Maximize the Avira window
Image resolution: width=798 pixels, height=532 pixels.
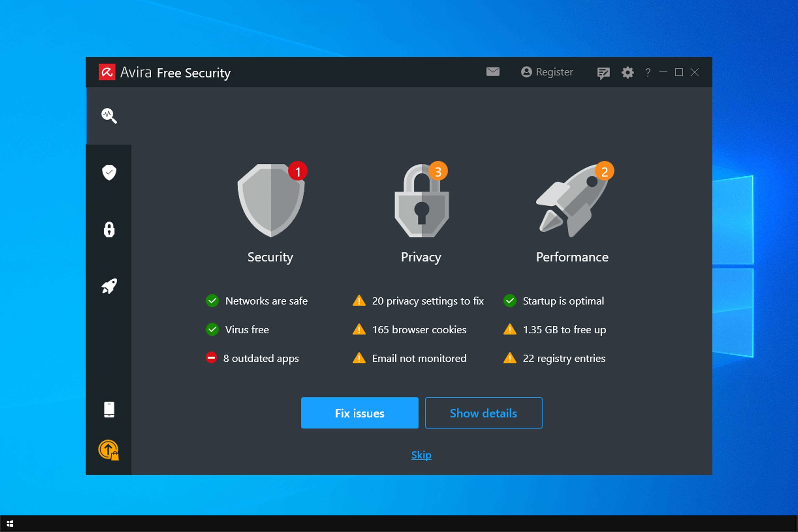[x=679, y=72]
